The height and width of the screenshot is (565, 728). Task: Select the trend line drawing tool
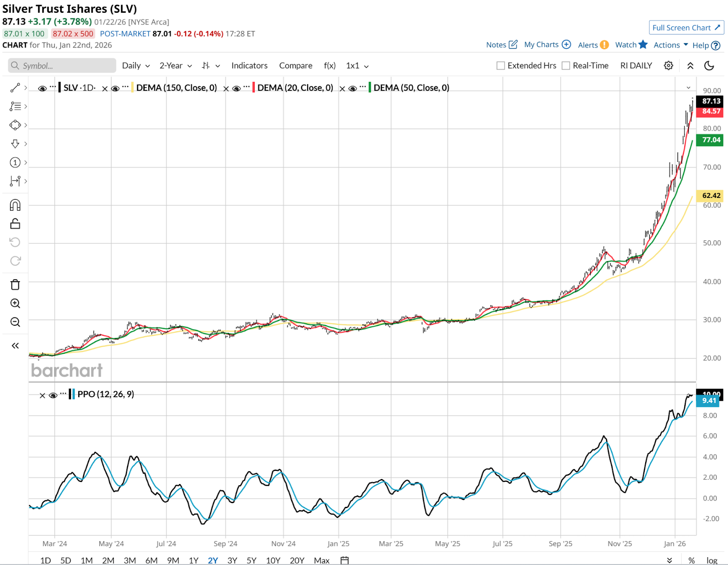(15, 88)
